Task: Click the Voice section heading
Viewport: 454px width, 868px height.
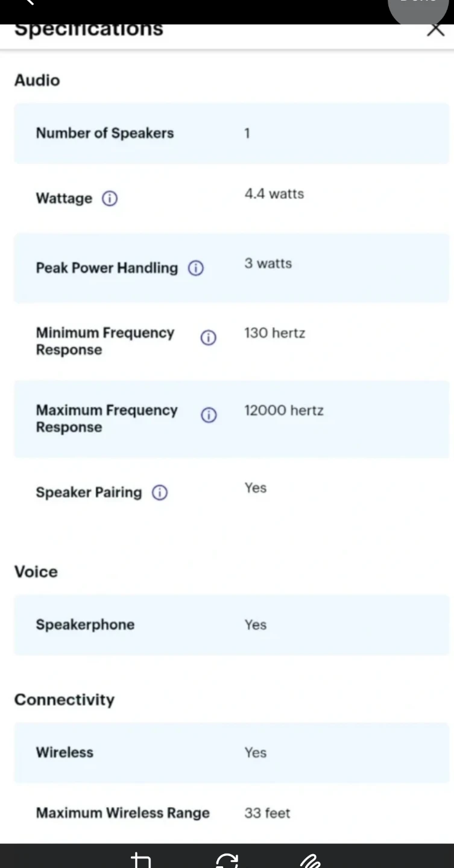Action: tap(36, 571)
